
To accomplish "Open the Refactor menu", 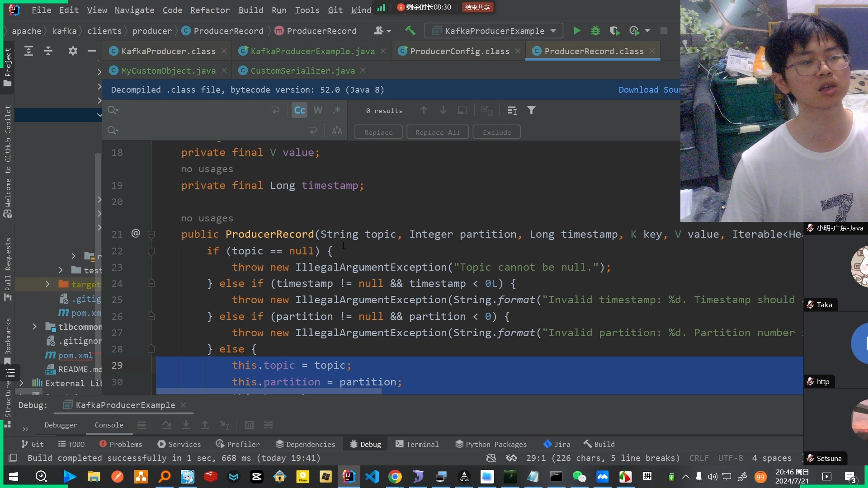I will [x=210, y=10].
